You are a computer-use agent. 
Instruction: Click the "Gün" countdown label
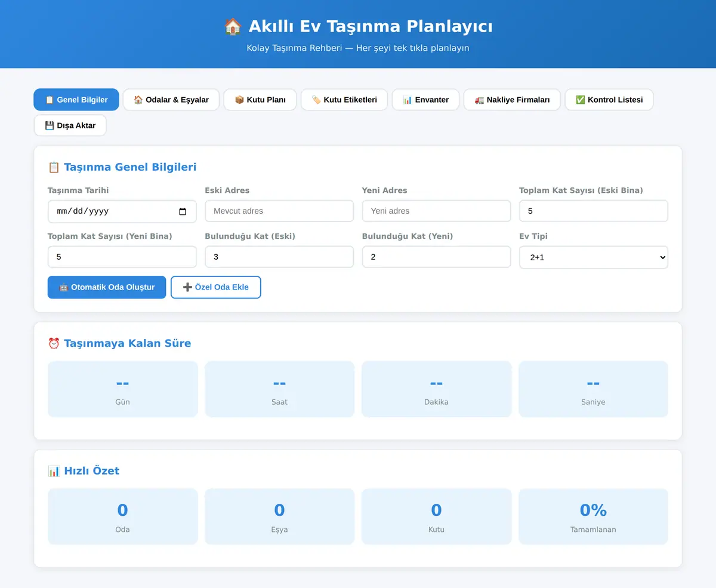click(122, 402)
